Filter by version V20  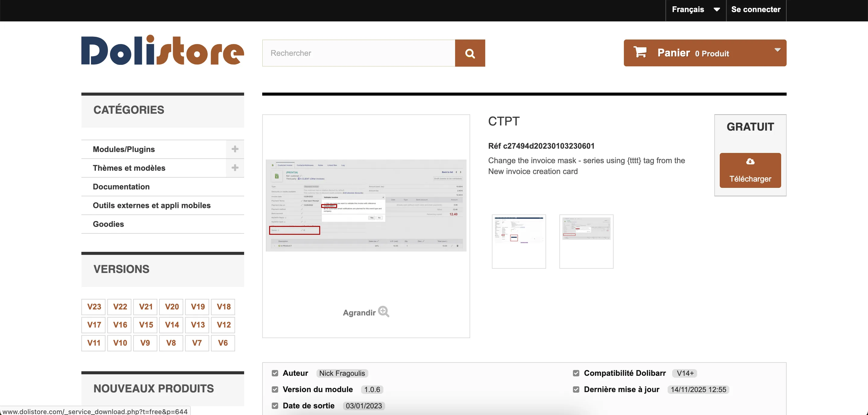click(171, 307)
